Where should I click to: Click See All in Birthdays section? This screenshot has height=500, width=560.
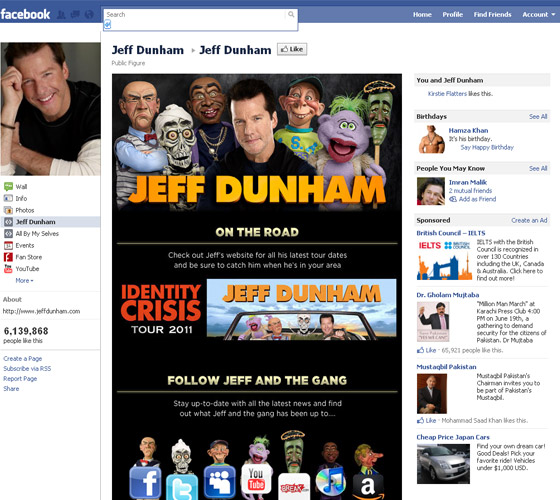coord(538,116)
